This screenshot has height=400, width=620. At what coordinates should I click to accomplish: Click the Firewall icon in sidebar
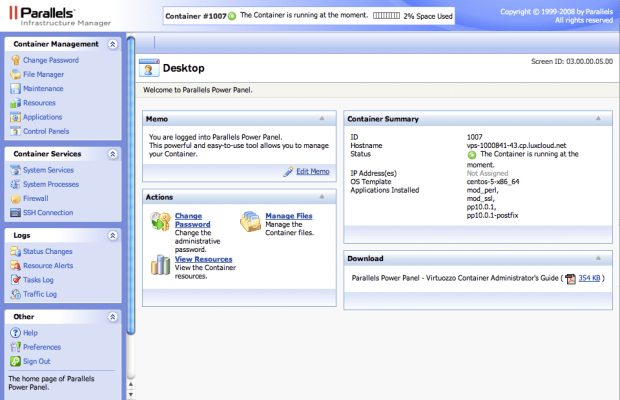(x=15, y=198)
